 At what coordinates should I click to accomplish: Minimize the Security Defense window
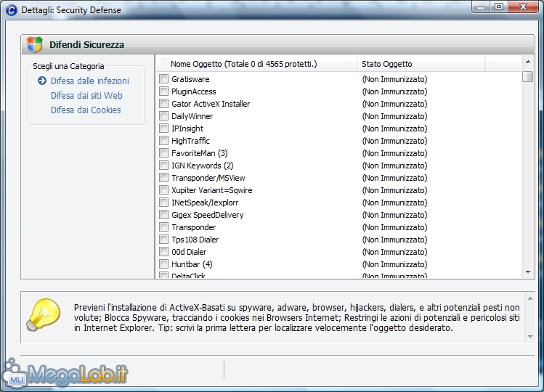click(x=481, y=7)
